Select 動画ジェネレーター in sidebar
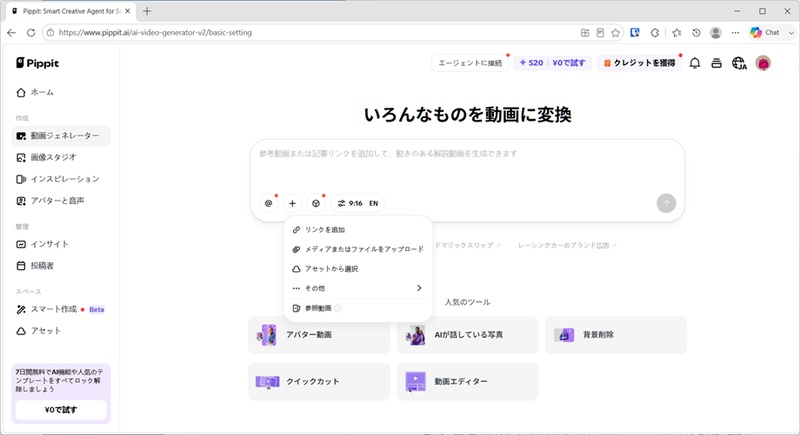Image resolution: width=800 pixels, height=435 pixels. 61,136
